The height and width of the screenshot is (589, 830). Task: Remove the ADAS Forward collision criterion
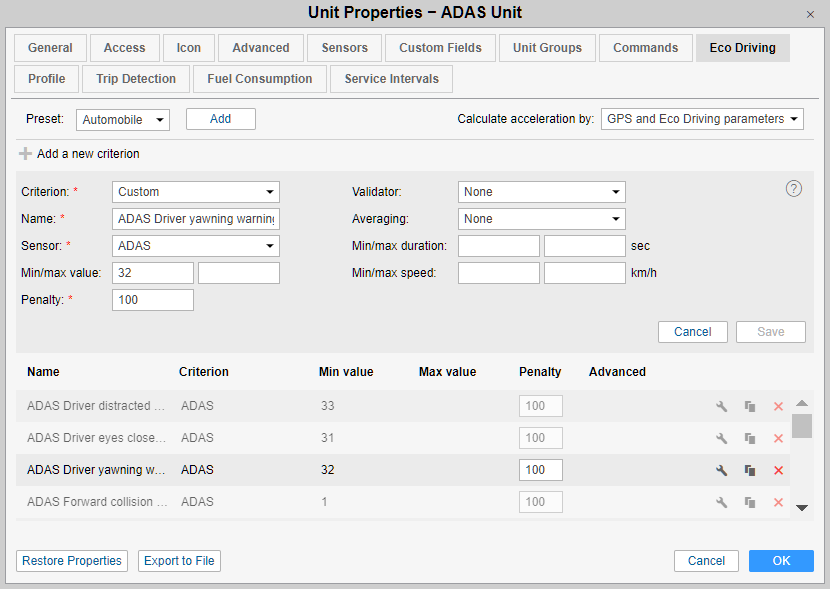click(778, 502)
